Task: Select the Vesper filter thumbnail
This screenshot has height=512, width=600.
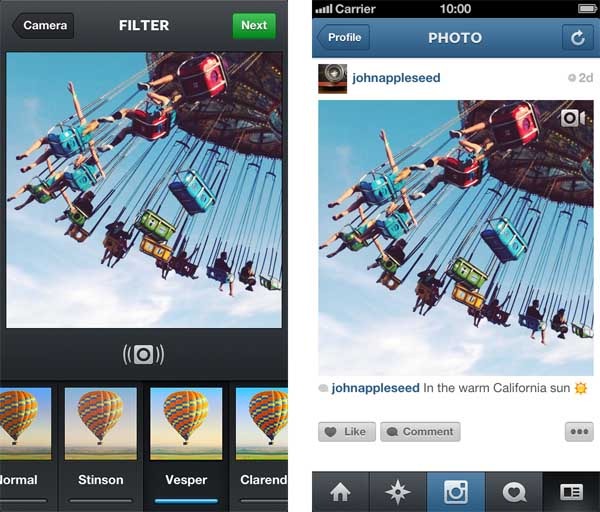Action: point(186,424)
